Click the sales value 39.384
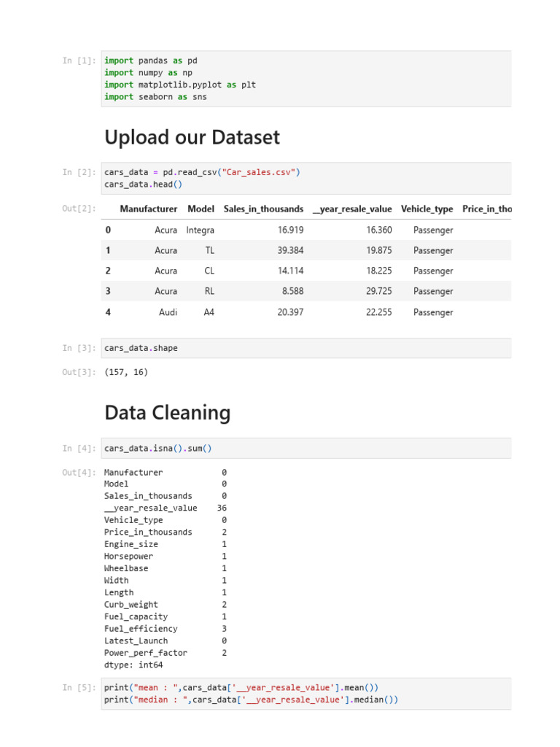This screenshot has height=747, width=560. 290,250
